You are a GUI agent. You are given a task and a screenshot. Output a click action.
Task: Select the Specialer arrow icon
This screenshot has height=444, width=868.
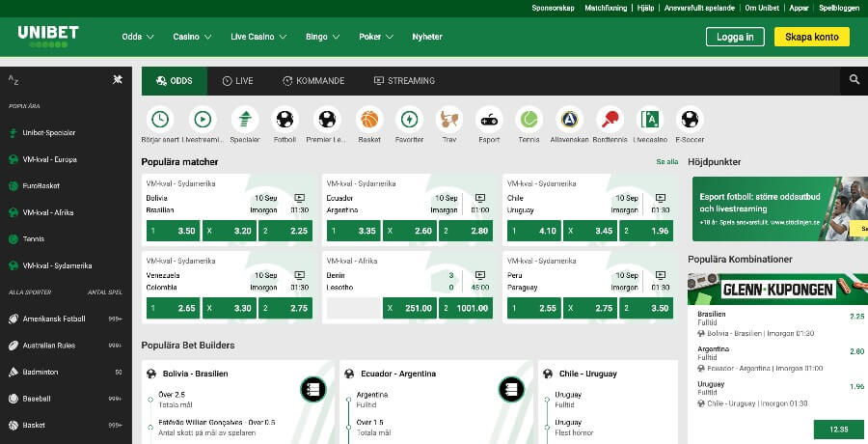click(x=245, y=119)
